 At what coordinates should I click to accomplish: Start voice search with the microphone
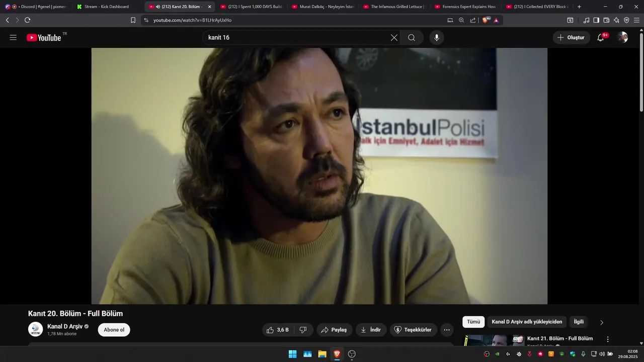437,38
